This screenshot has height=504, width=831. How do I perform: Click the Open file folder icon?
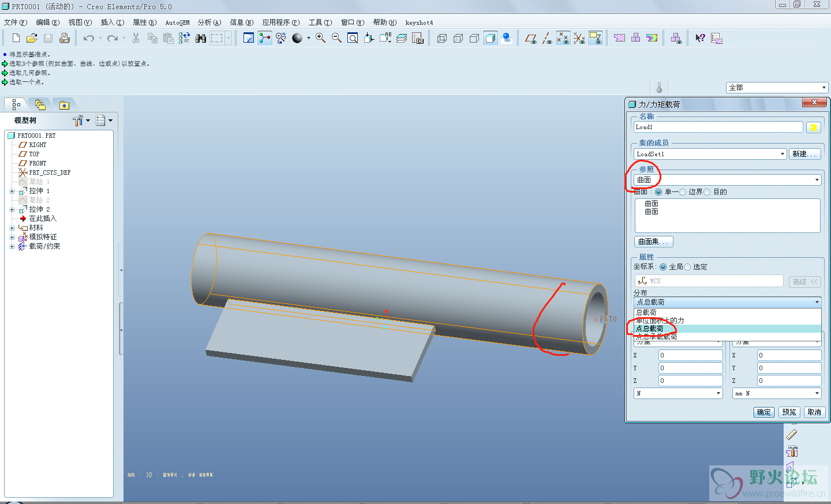click(32, 38)
